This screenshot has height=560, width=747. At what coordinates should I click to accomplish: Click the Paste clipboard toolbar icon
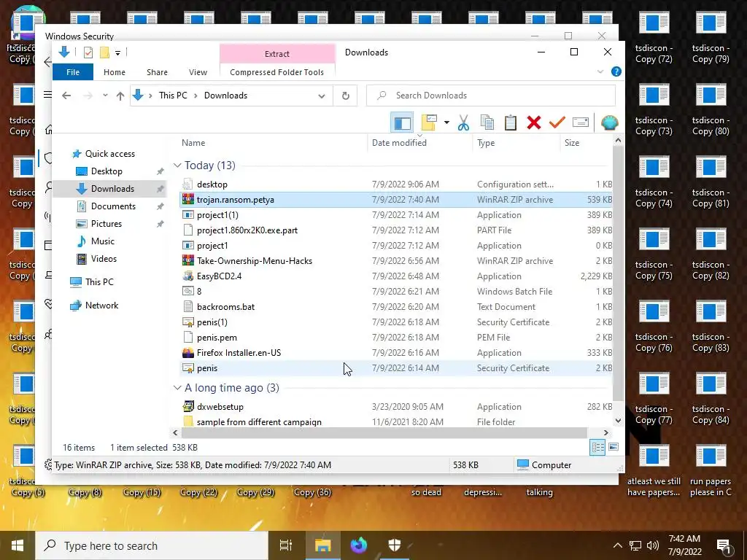(x=510, y=122)
